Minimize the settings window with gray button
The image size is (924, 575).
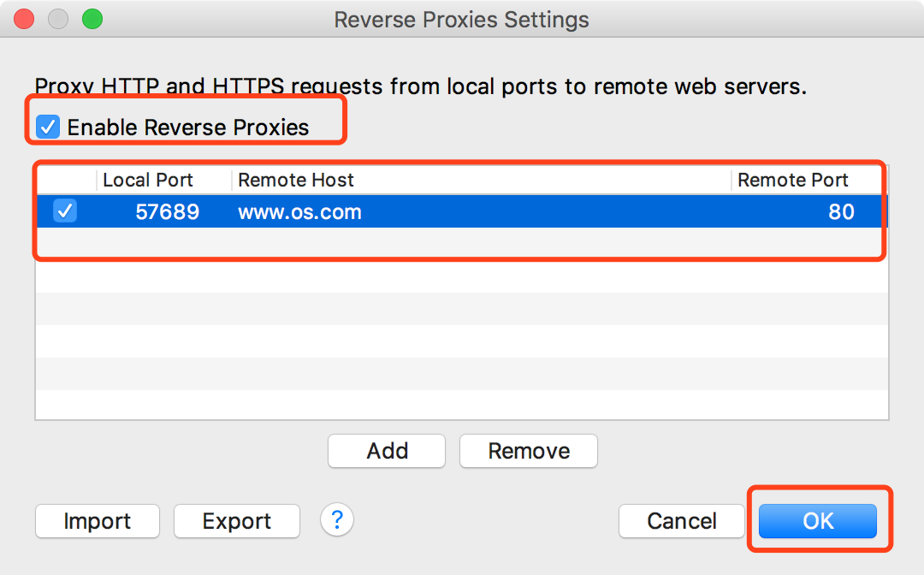[x=58, y=19]
